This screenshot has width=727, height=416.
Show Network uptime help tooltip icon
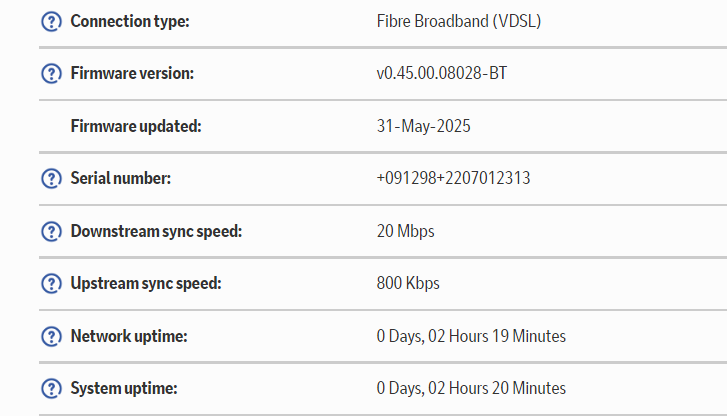click(51, 336)
